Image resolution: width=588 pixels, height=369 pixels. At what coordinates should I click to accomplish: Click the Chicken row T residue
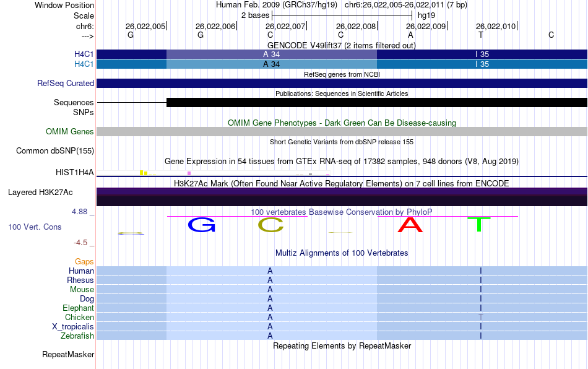481,317
